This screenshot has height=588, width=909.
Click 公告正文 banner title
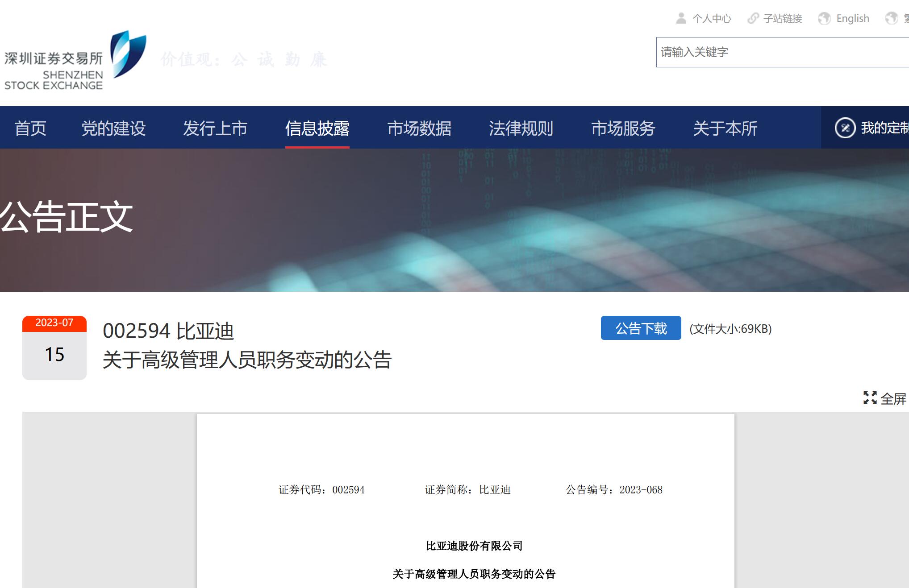[x=67, y=216]
